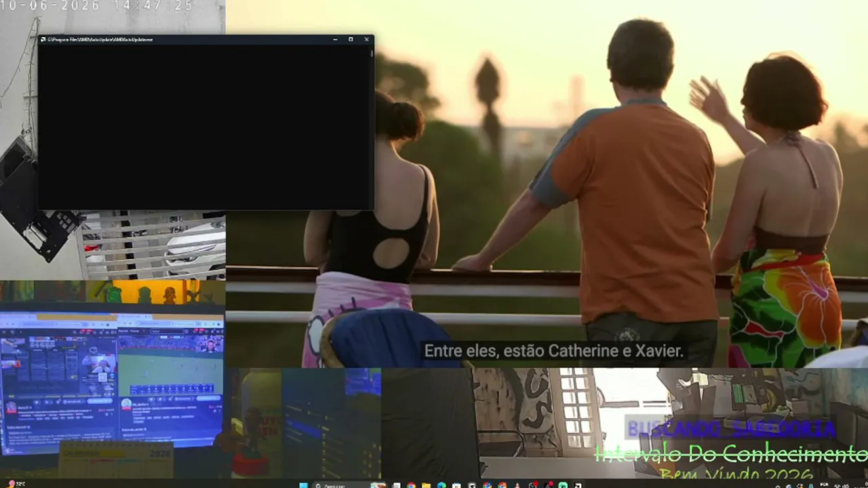
Task: Open the weather widget on the taskbar
Action: click(x=16, y=484)
